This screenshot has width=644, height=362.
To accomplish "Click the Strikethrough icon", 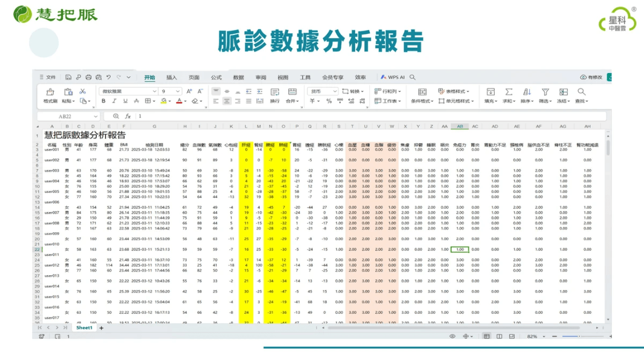I will click(x=137, y=101).
